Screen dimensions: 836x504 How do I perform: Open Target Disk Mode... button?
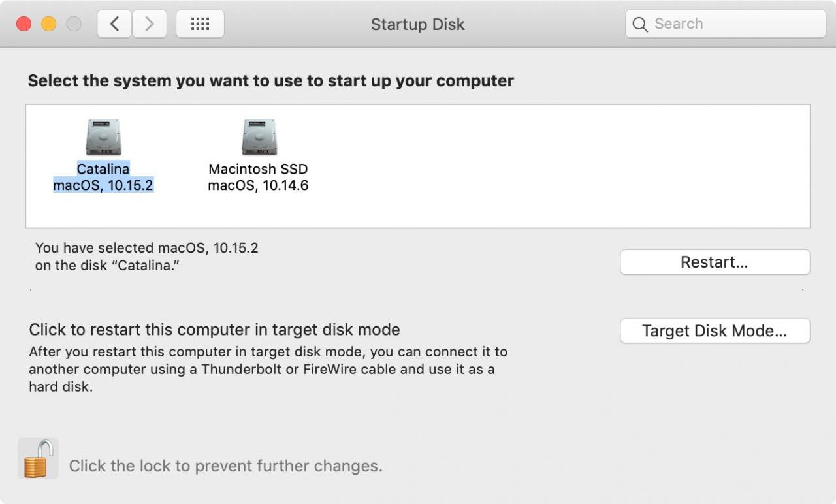715,331
